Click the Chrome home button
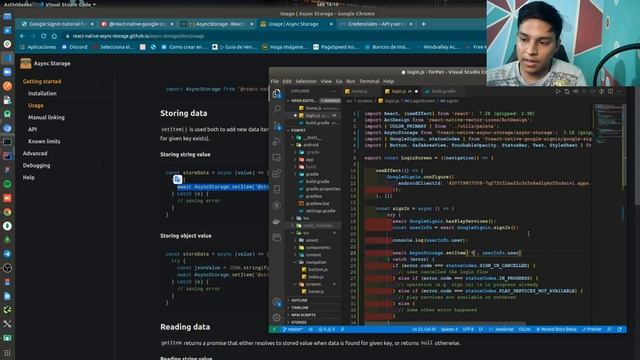Image resolution: width=640 pixels, height=360 pixels. click(54, 36)
